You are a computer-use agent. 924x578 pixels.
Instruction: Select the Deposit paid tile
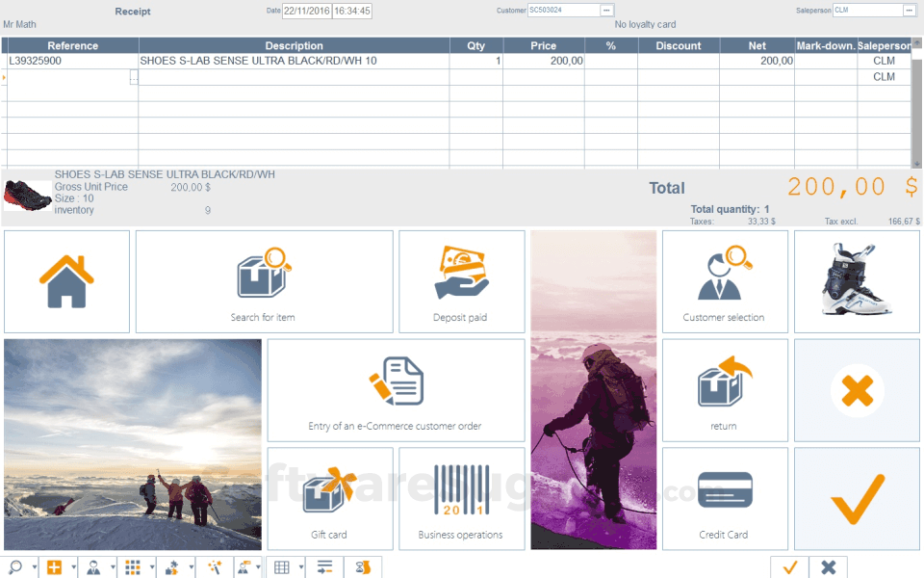click(x=461, y=281)
